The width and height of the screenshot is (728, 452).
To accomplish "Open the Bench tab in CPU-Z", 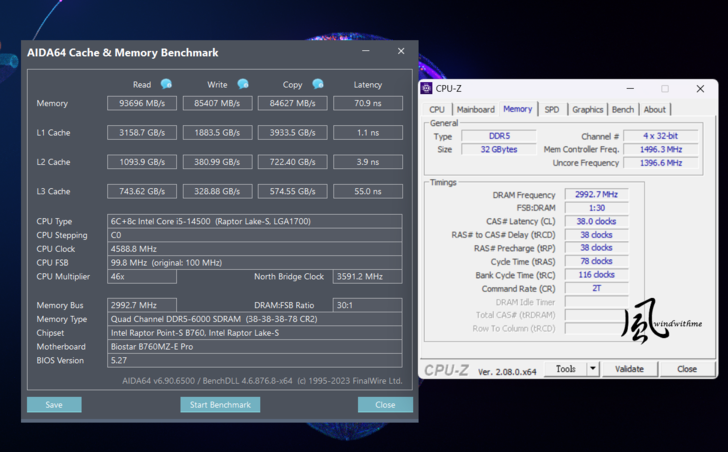I will [622, 110].
